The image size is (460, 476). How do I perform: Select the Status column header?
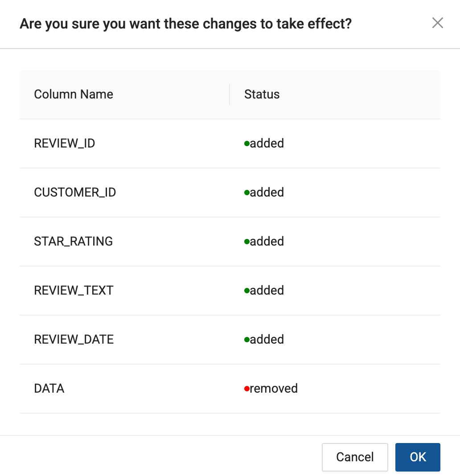[262, 94]
